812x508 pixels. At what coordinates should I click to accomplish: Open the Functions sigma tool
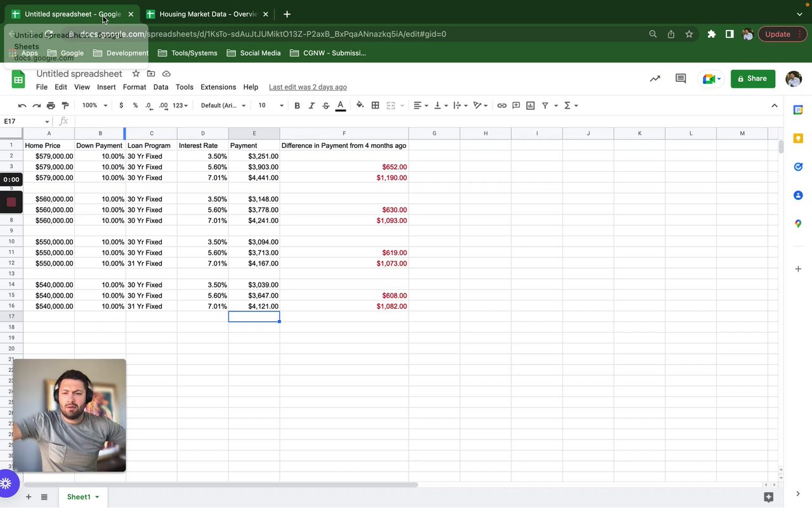click(x=568, y=105)
